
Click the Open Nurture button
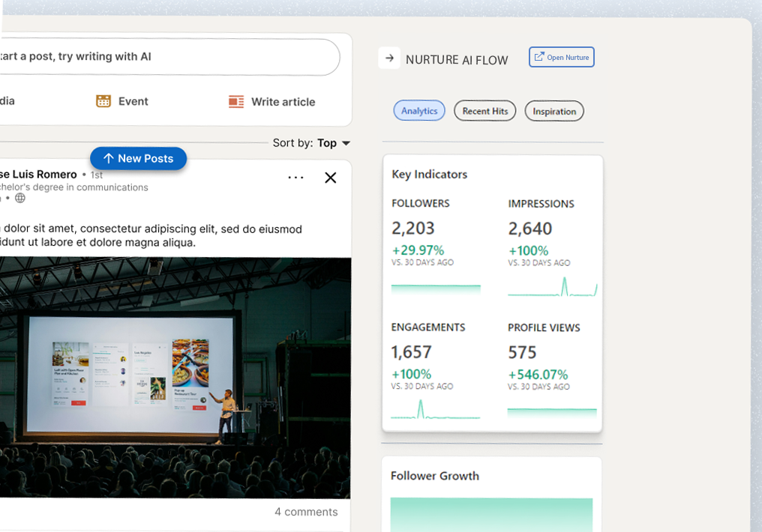(x=562, y=57)
